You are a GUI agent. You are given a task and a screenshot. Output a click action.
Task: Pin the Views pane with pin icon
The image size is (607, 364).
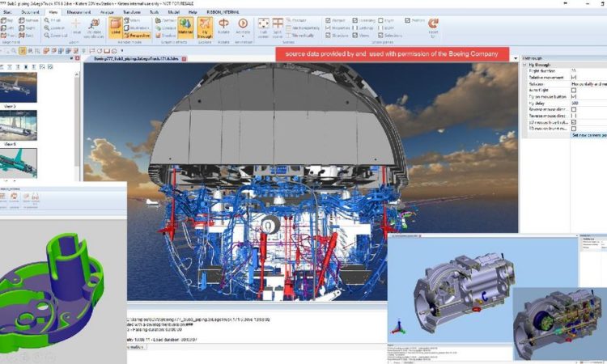71,58
